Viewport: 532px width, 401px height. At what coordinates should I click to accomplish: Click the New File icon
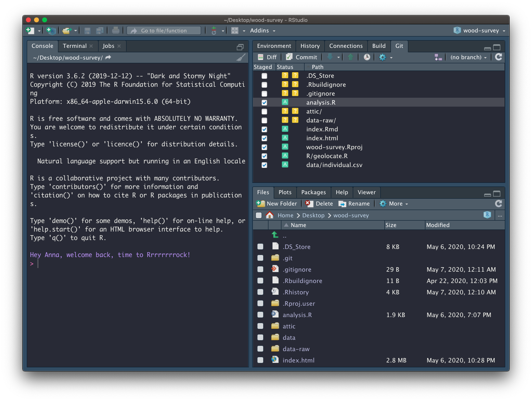tap(30, 30)
